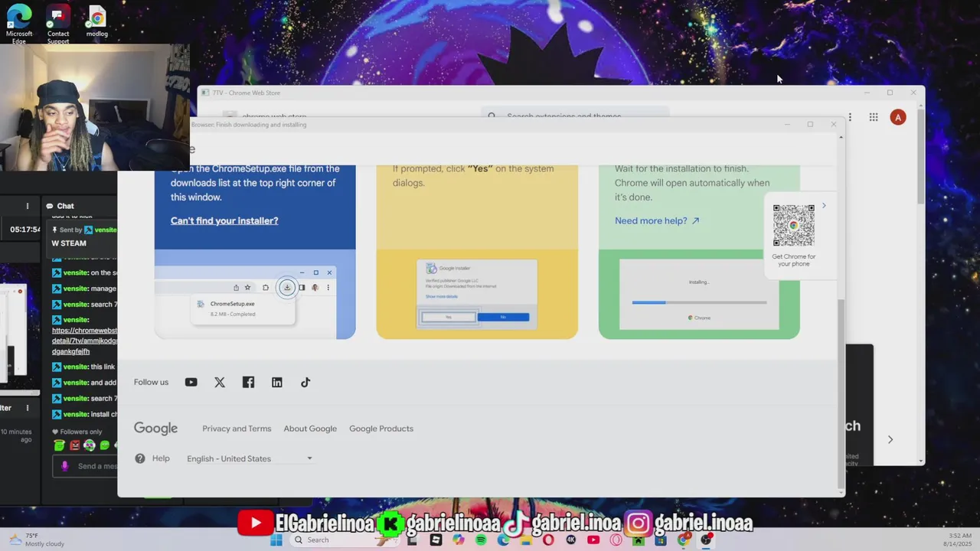Open Google apps grid in Chrome Web Store window
The image size is (980, 551).
tap(874, 117)
